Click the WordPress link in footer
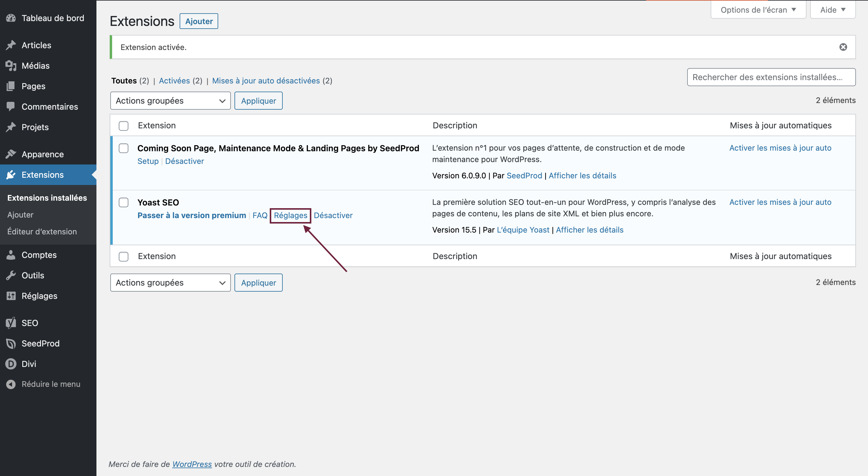 pos(192,464)
